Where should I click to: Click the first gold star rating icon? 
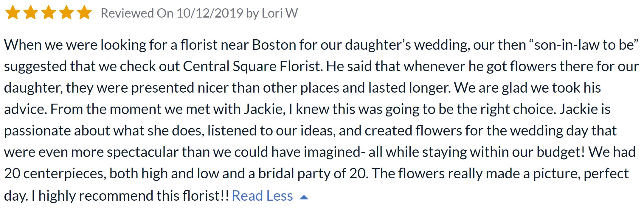[13, 13]
